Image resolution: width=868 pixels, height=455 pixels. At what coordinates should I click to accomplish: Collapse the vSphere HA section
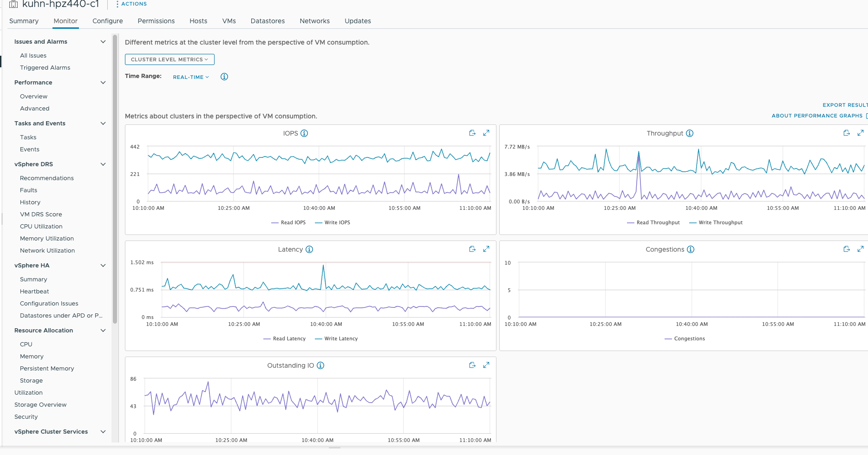(x=103, y=266)
